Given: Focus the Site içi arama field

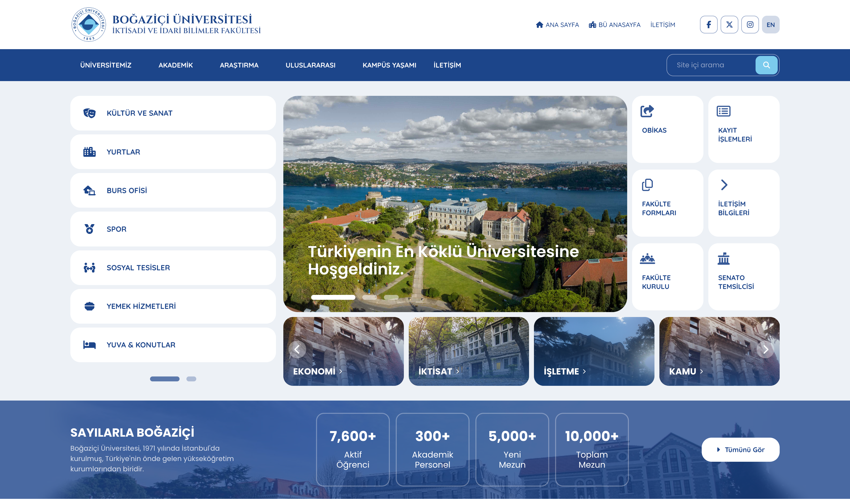Looking at the screenshot, I should [x=710, y=65].
